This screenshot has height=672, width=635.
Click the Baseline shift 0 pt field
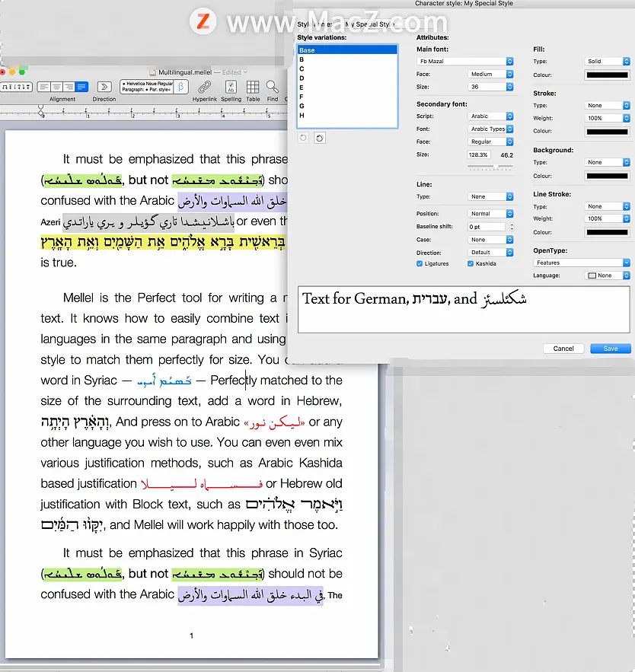pos(487,227)
